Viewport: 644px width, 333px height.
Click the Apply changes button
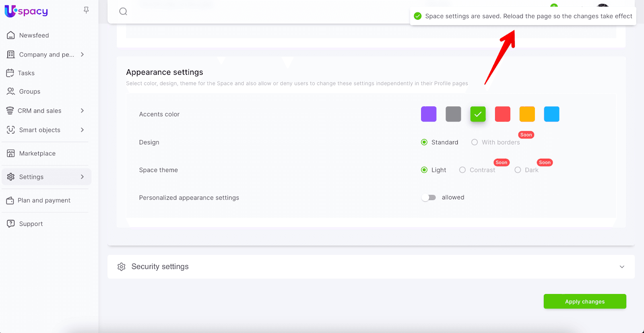pyautogui.click(x=584, y=302)
